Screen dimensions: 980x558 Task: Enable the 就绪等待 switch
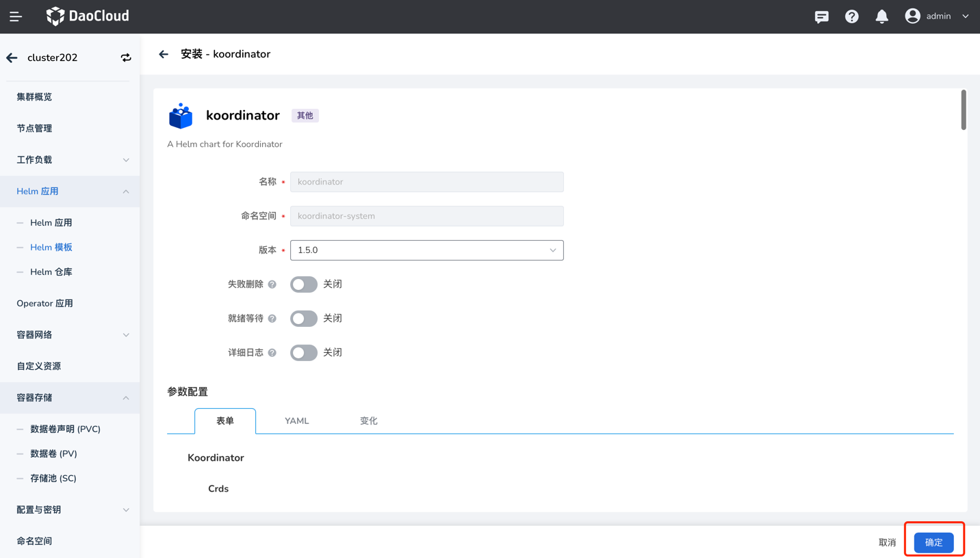[303, 319]
